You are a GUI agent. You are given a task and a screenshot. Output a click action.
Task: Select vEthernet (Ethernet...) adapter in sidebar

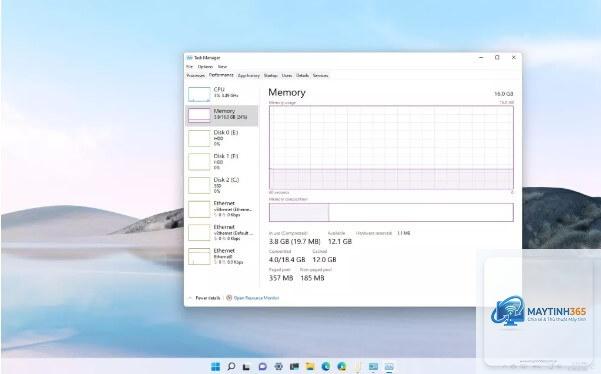click(x=222, y=209)
